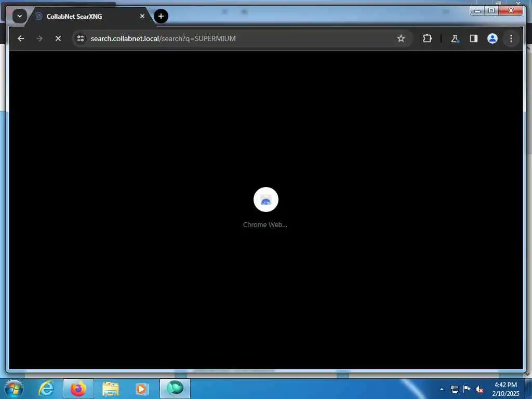The height and width of the screenshot is (399, 532).
Task: Open the network status tray icon
Action: 454,389
